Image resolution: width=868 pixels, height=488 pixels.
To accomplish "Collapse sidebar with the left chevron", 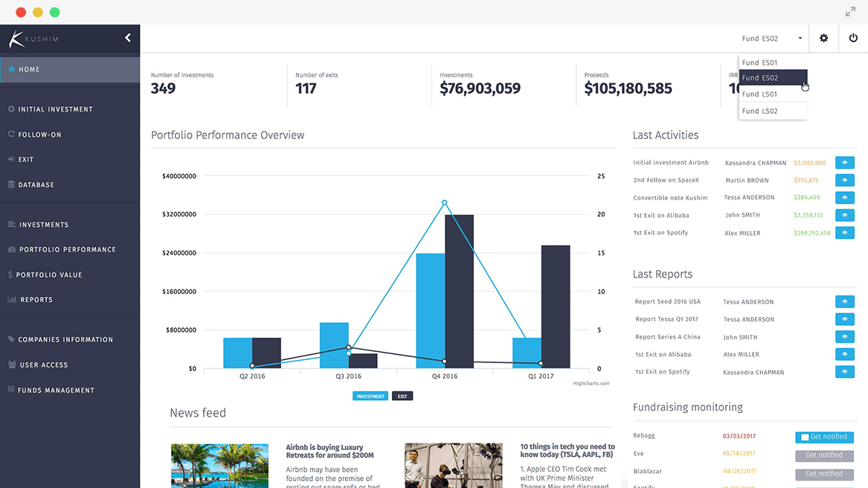I will (x=128, y=38).
